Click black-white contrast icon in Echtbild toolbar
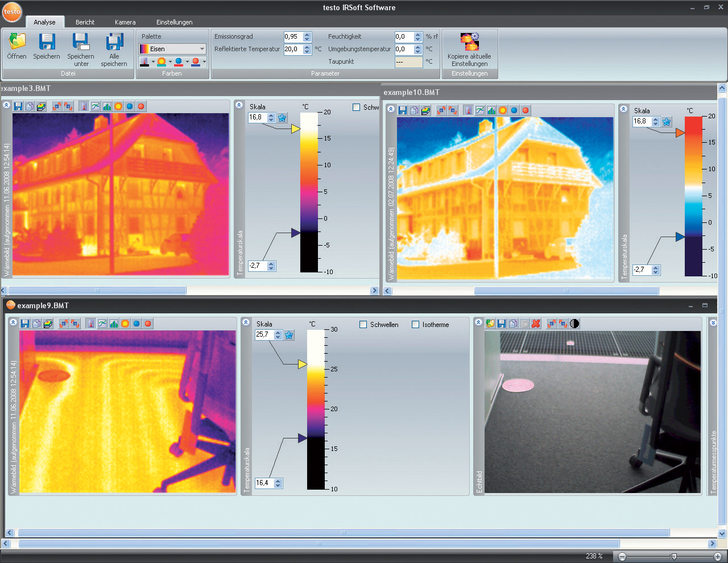 click(574, 324)
